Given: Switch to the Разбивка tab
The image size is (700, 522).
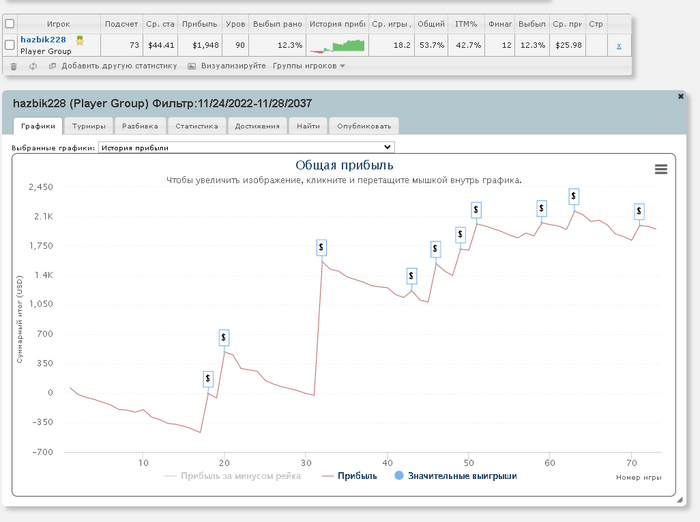Looking at the screenshot, I should pyautogui.click(x=140, y=126).
